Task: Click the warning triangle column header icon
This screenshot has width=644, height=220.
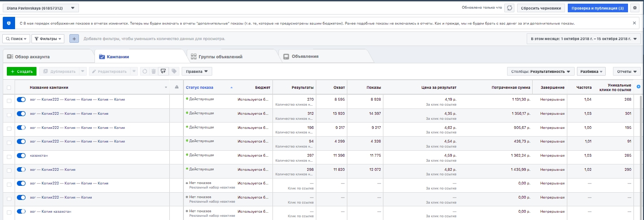Action: pyautogui.click(x=177, y=87)
